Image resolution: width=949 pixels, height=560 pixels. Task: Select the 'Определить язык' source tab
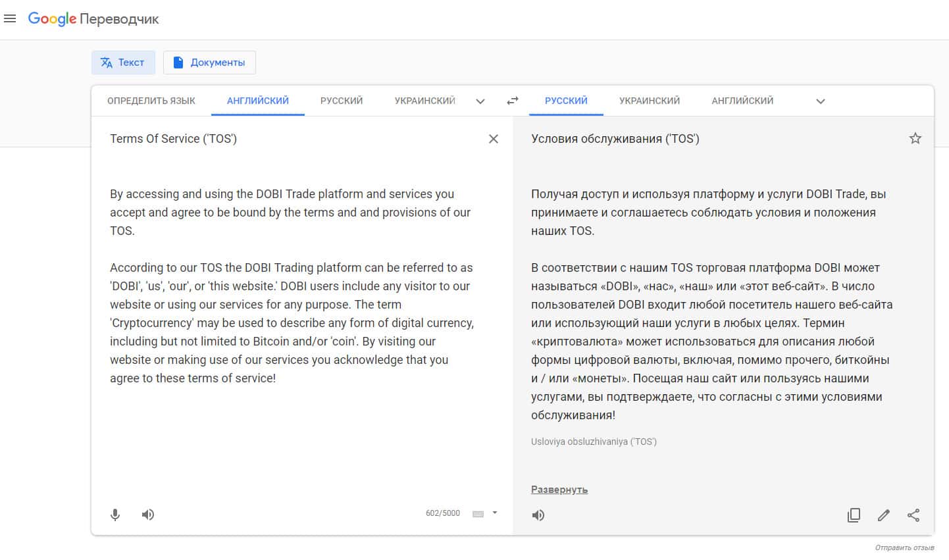(151, 101)
